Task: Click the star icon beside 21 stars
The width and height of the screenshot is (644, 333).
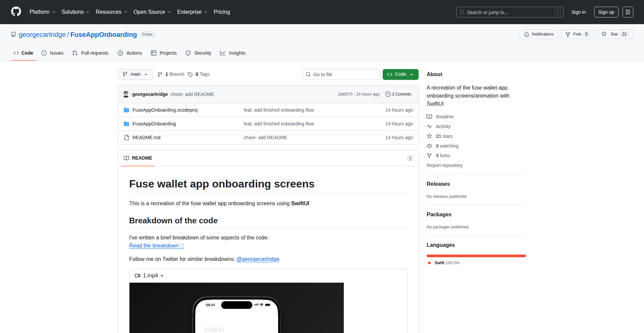Action: [x=429, y=136]
